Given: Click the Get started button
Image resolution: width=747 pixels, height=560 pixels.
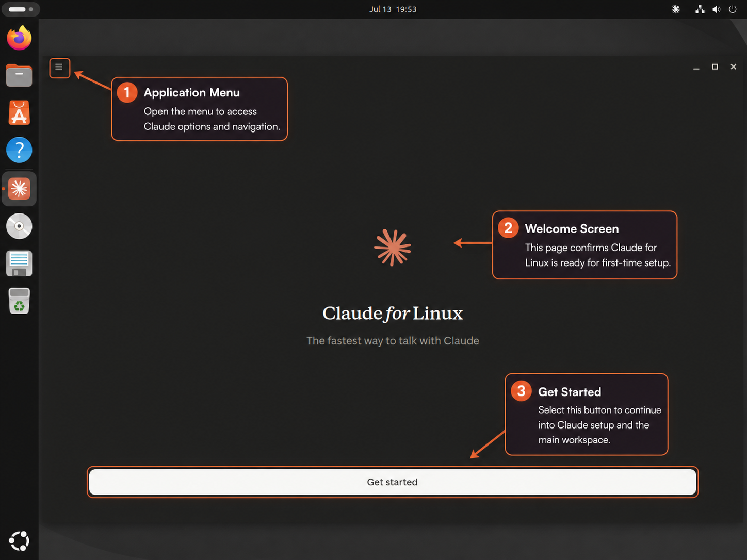Looking at the screenshot, I should click(393, 482).
